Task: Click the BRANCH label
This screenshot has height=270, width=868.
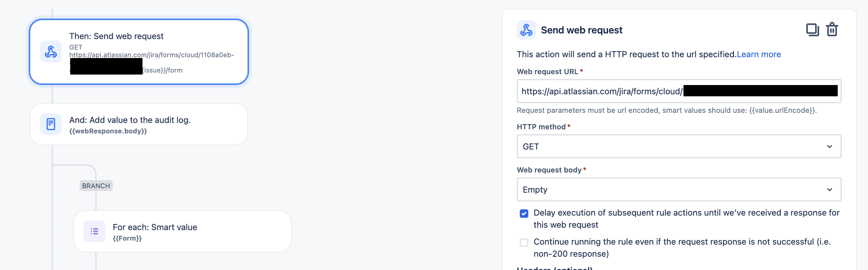Action: tap(96, 186)
